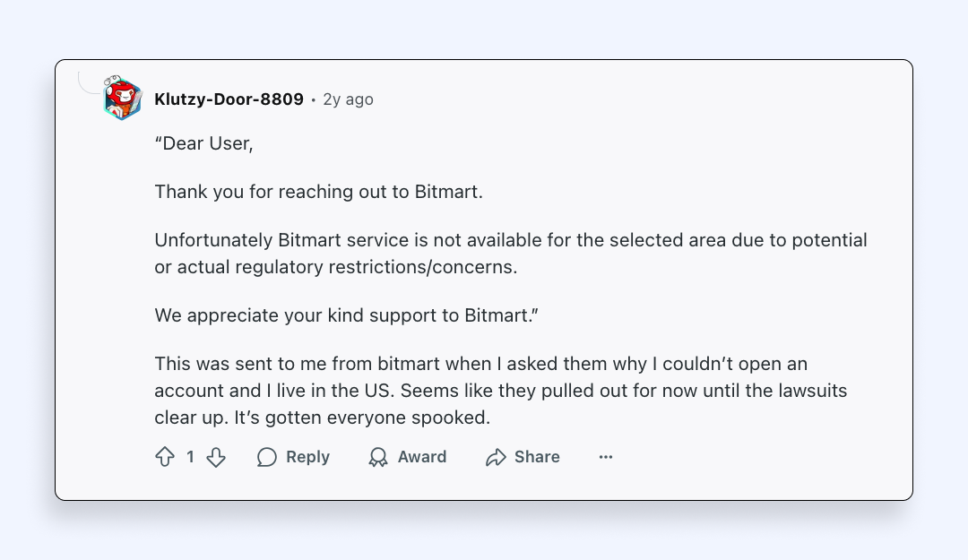968x560 pixels.
Task: Open the Klutzy-Door-8809 profile link
Action: click(229, 99)
